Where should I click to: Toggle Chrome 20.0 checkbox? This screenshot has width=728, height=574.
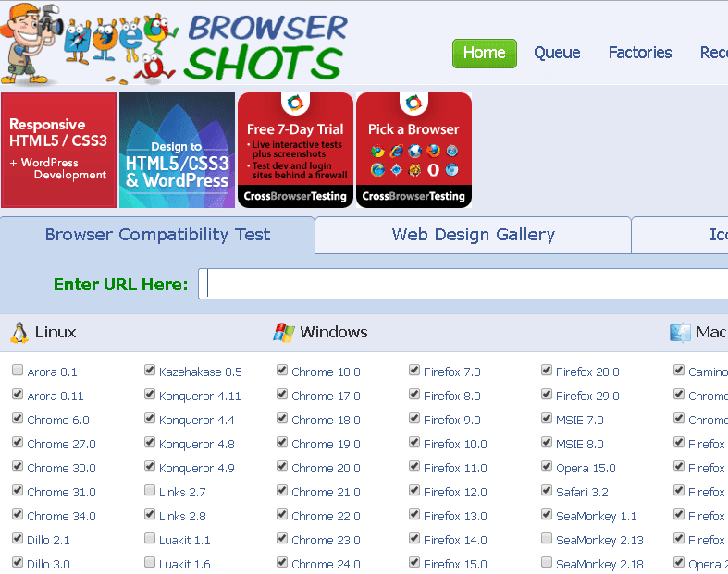pyautogui.click(x=282, y=467)
